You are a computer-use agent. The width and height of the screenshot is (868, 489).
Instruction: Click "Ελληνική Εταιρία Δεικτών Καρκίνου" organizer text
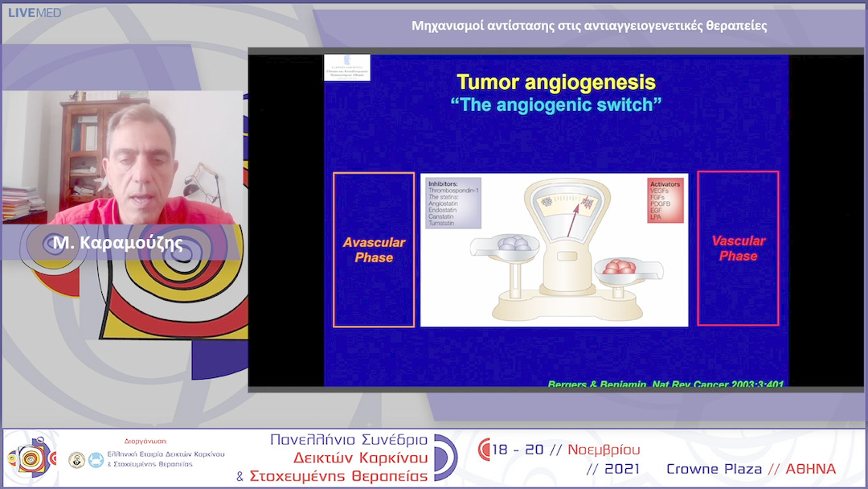coord(166,454)
